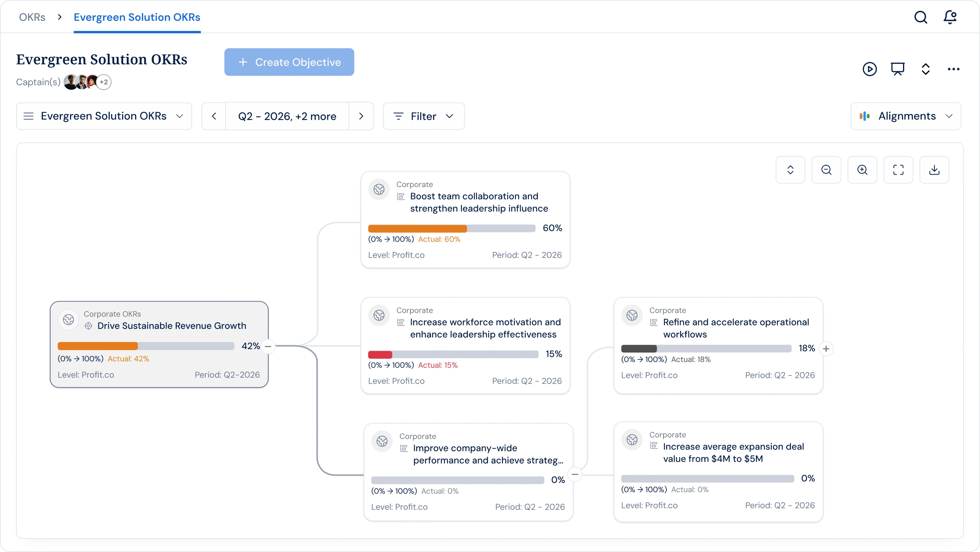Image resolution: width=980 pixels, height=552 pixels.
Task: Click progress bar on Increase average expansion deal card
Action: (708, 479)
